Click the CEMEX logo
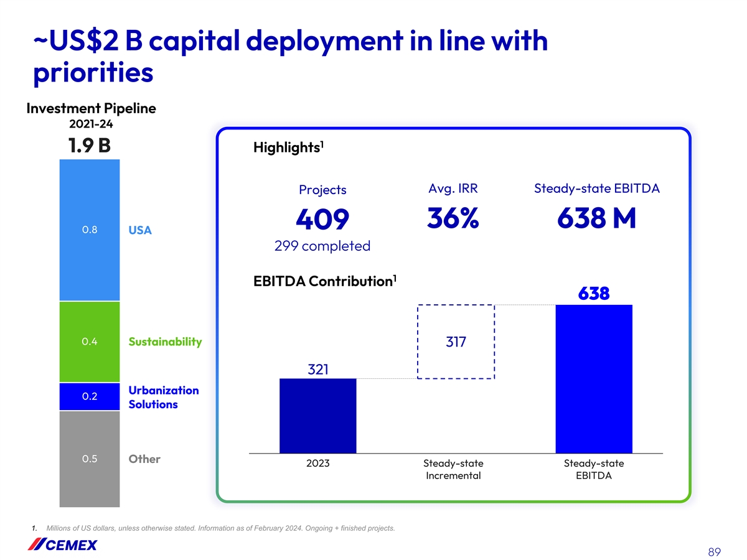The image size is (747, 560). coord(62,545)
